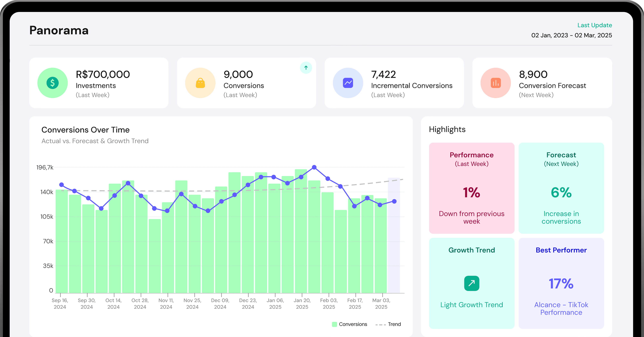Open the Growth Trend highlight card
Image resolution: width=644 pixels, height=337 pixels.
click(472, 283)
